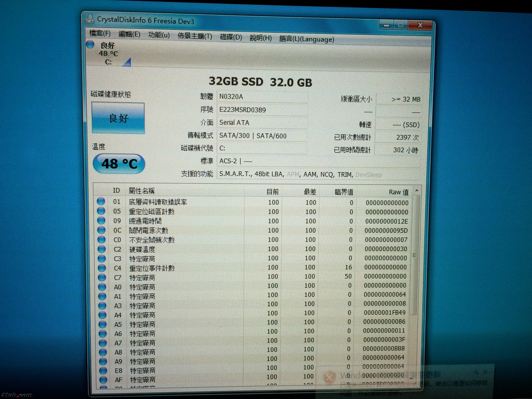532x399 pixels.
Task: Click status icon for row C0
Action: 102,240
